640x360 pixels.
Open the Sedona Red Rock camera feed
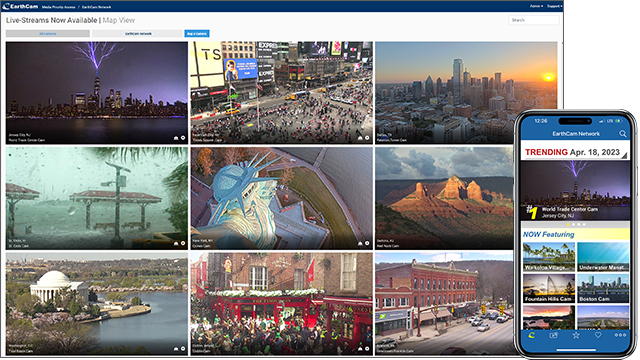[x=444, y=198]
